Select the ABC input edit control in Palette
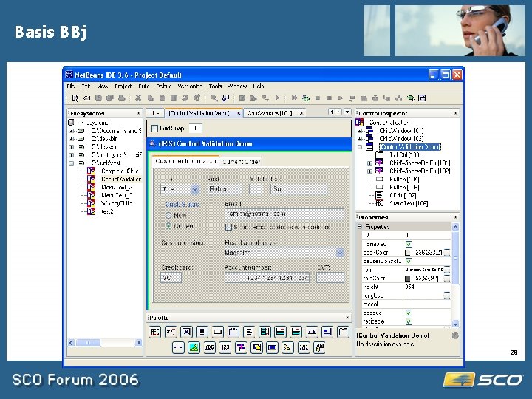The image size is (532, 399). pyautogui.click(x=209, y=347)
